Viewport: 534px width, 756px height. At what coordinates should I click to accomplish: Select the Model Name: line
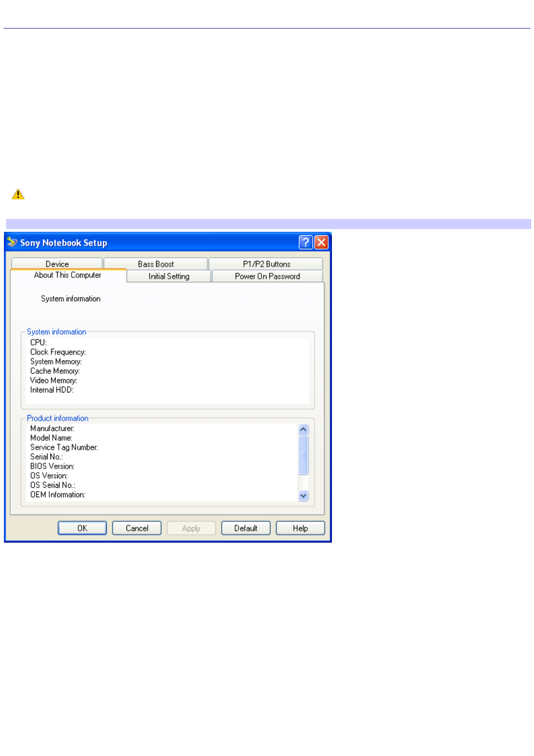click(x=51, y=438)
